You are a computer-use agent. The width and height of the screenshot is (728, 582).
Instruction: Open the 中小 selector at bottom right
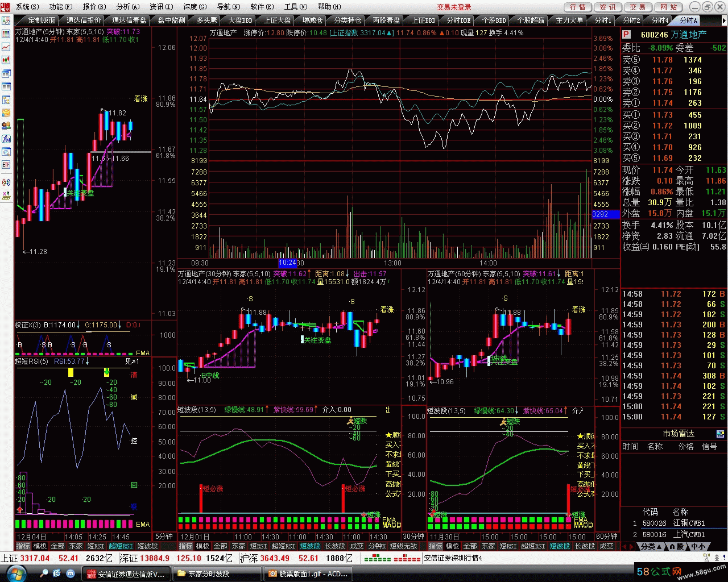pyautogui.click(x=698, y=546)
